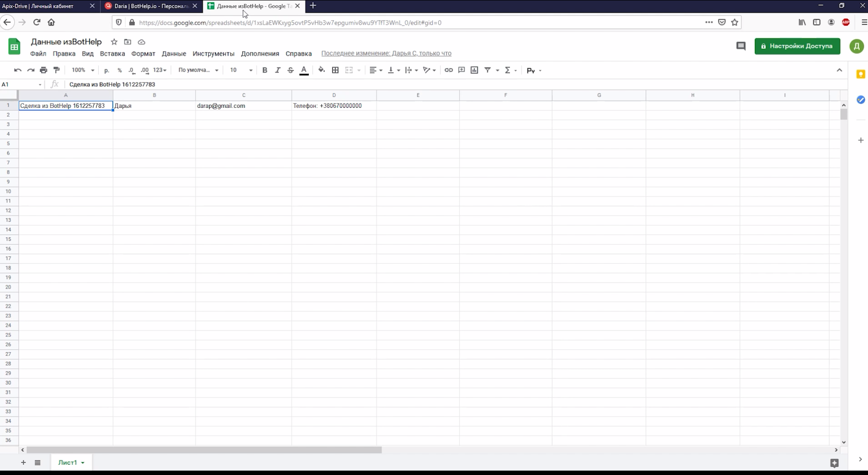Image resolution: width=868 pixels, height=475 pixels.
Task: Toggle bold formatting
Action: [265, 70]
